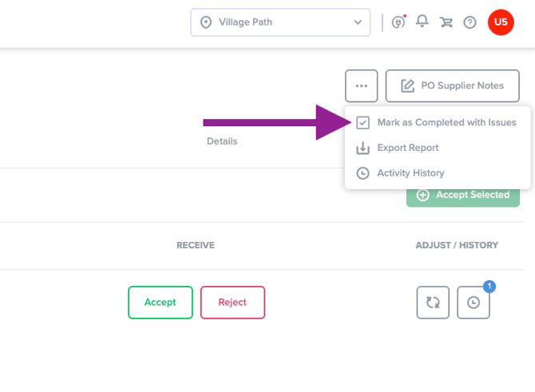Open the notifications bell icon

tap(422, 22)
